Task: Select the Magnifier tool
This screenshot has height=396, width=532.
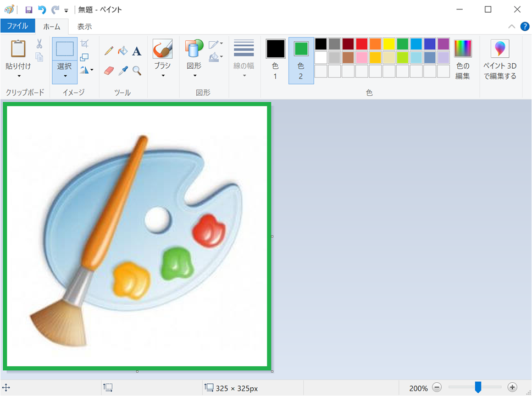Action: pyautogui.click(x=137, y=70)
